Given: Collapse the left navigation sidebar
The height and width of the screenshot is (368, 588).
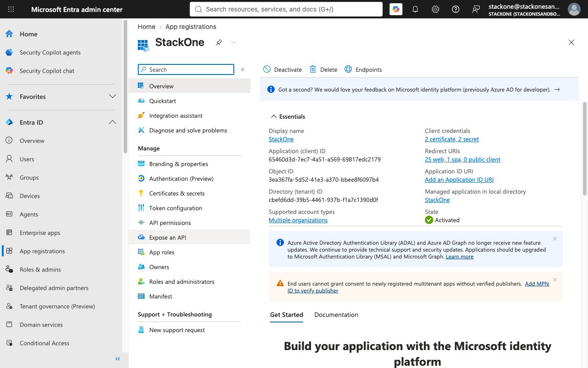Looking at the screenshot, I should click(118, 359).
